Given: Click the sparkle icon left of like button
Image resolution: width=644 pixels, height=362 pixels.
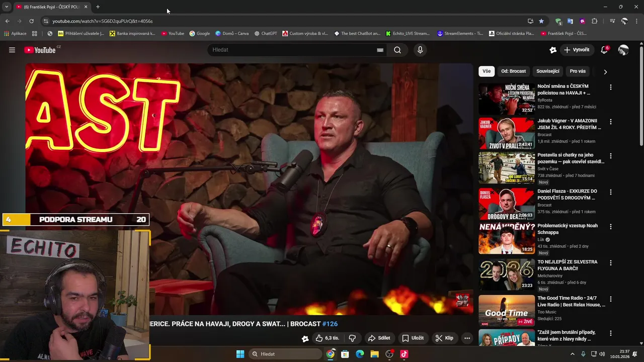Looking at the screenshot, I should (305, 338).
